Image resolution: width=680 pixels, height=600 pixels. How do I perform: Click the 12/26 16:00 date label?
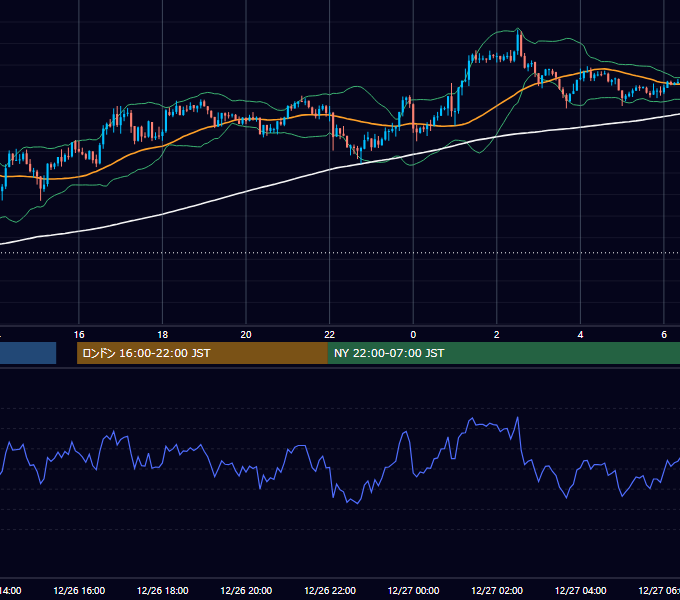pos(79,591)
